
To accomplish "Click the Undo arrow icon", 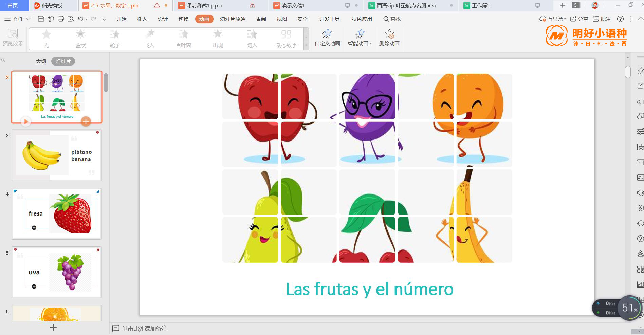I will pos(80,19).
